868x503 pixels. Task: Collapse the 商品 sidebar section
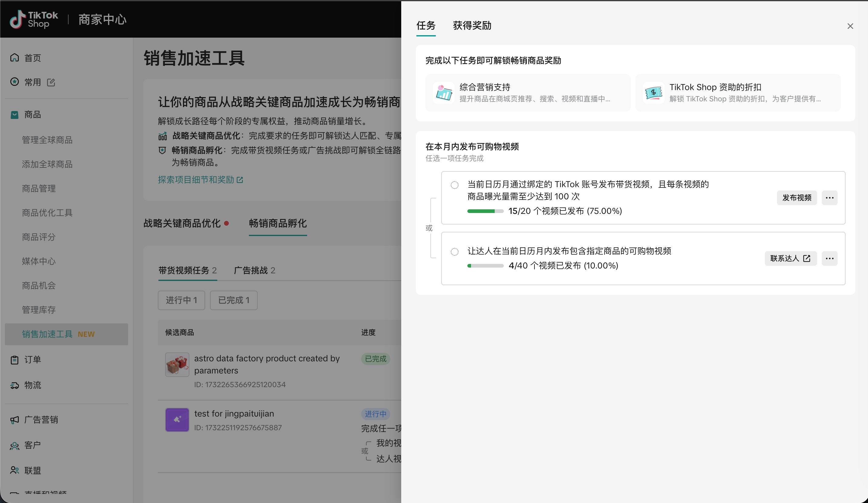point(32,115)
